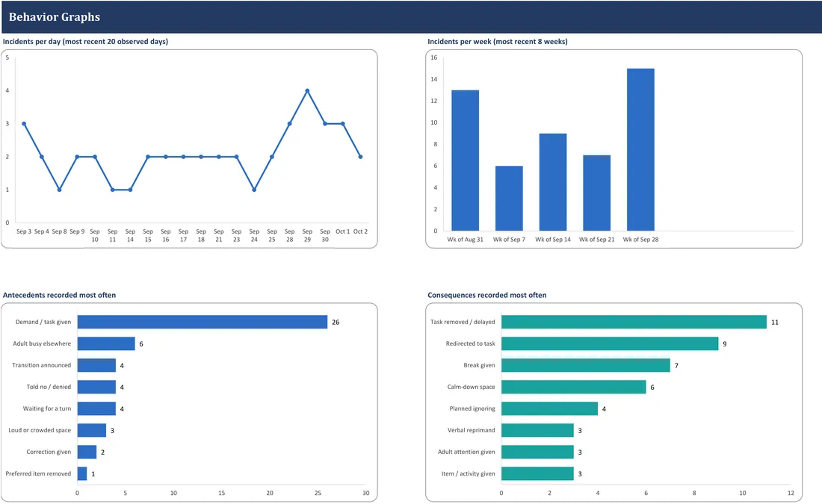
Task: Click the data label 9 beside Redirected to task
Action: pyautogui.click(x=725, y=344)
